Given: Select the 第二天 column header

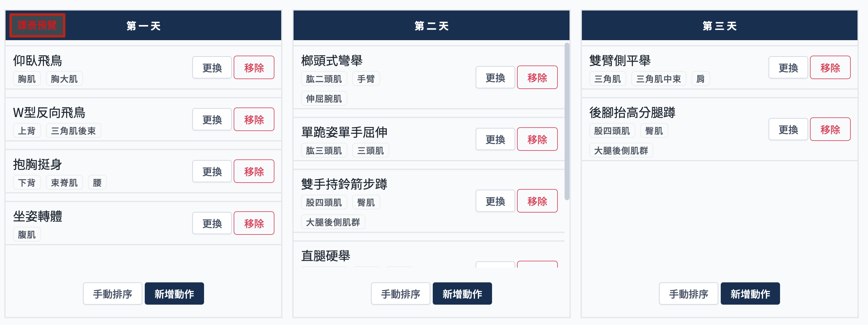Looking at the screenshot, I should click(x=431, y=26).
